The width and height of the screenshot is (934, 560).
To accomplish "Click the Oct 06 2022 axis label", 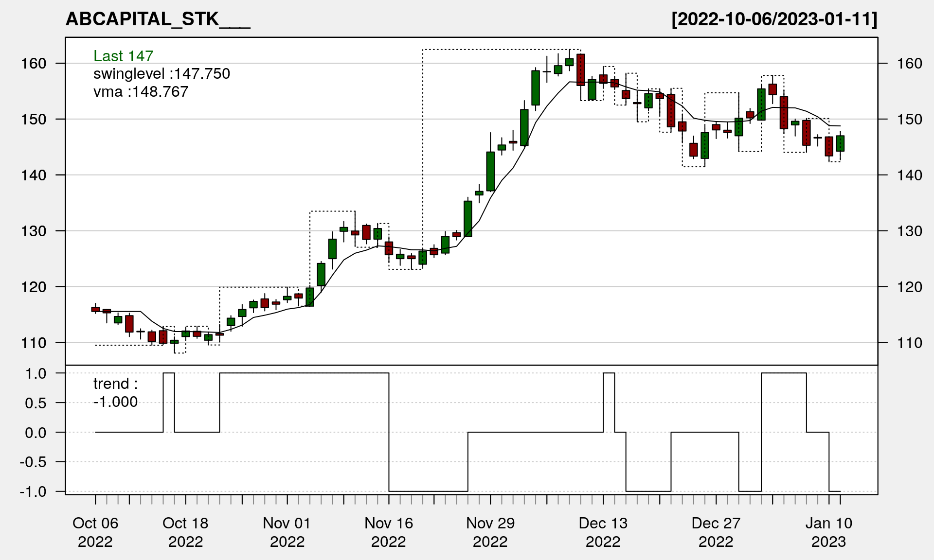I will click(x=95, y=532).
